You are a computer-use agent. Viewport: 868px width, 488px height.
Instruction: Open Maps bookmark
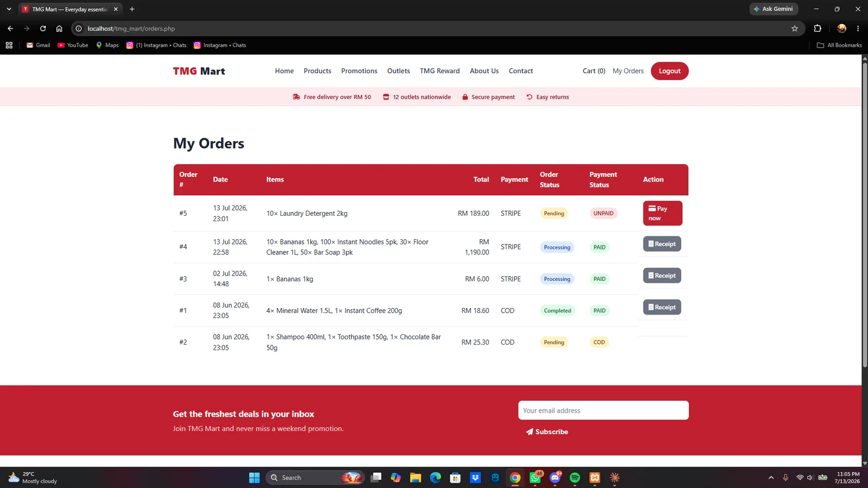coord(107,45)
